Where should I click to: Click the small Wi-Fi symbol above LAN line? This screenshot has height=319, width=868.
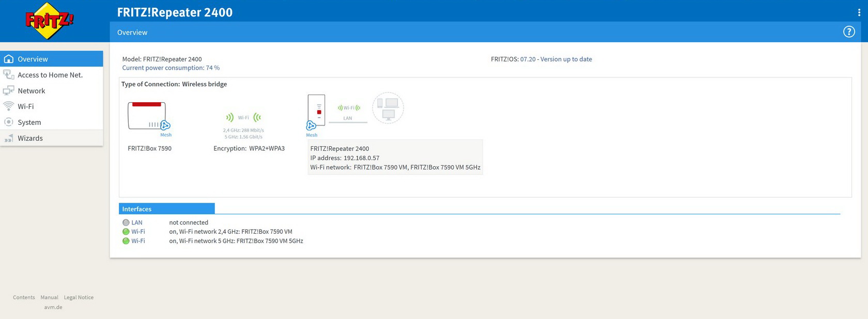(349, 108)
